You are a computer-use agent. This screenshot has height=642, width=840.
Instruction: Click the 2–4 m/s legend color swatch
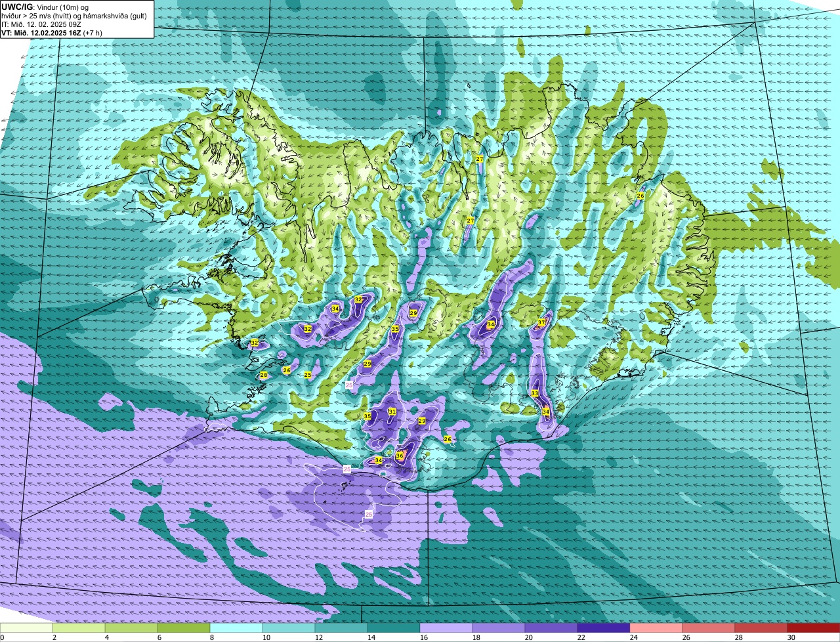pos(79,628)
